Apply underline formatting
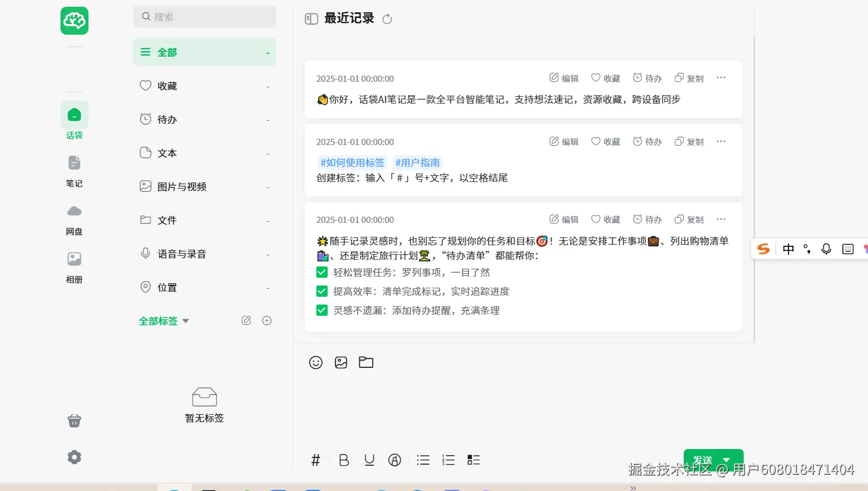This screenshot has width=868, height=491. tap(369, 460)
